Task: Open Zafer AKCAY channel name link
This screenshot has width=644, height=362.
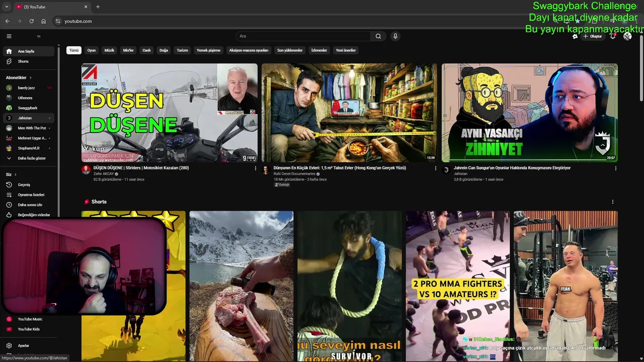Action: (x=104, y=174)
